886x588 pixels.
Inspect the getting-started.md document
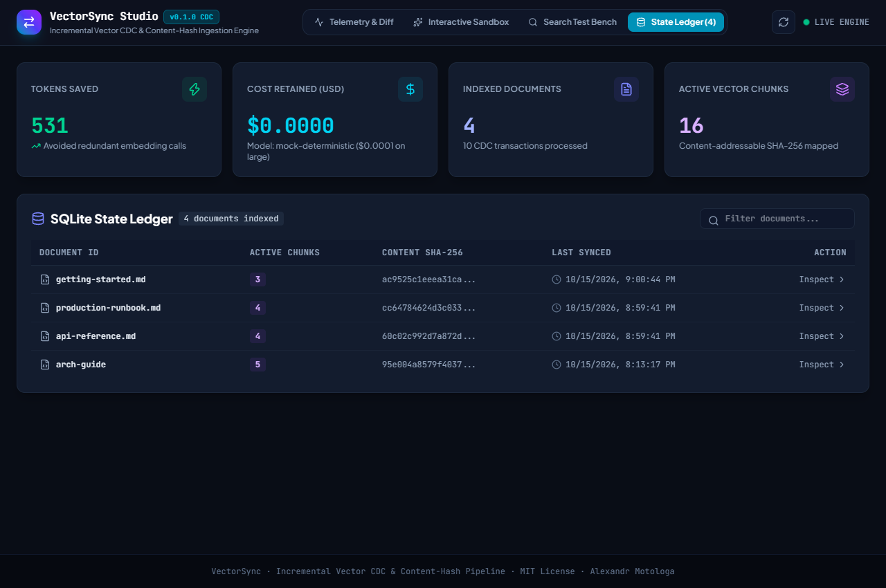pyautogui.click(x=822, y=279)
